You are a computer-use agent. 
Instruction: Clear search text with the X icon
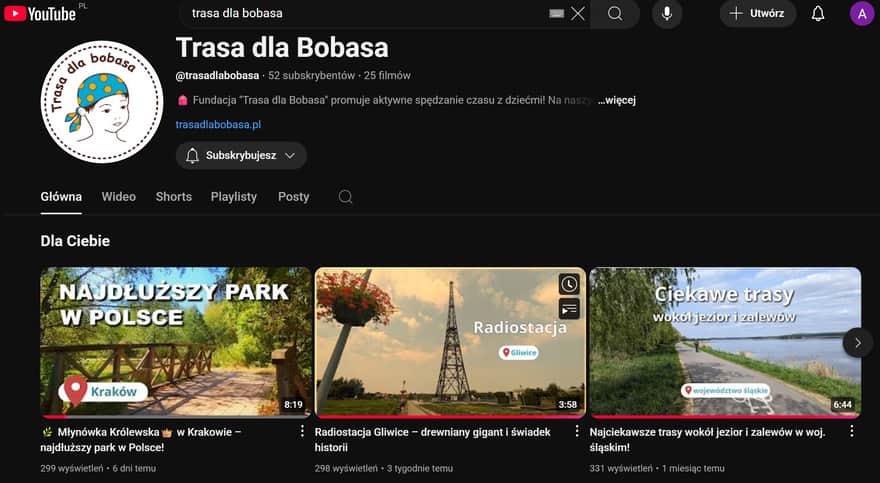coord(578,13)
